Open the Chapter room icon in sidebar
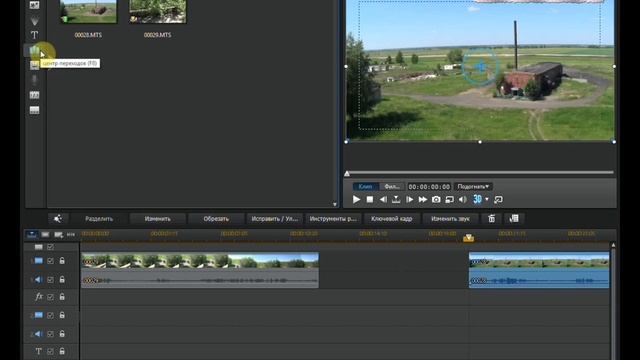 34,95
